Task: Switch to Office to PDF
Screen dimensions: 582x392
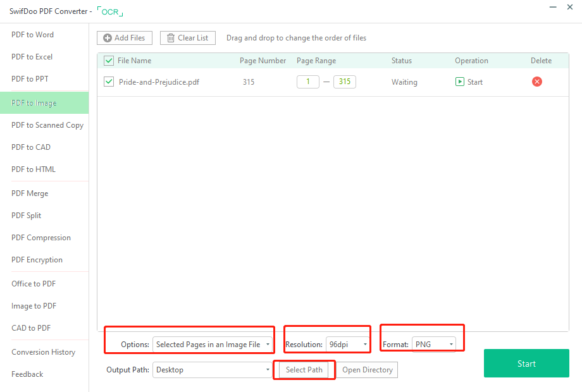Action: pyautogui.click(x=34, y=284)
